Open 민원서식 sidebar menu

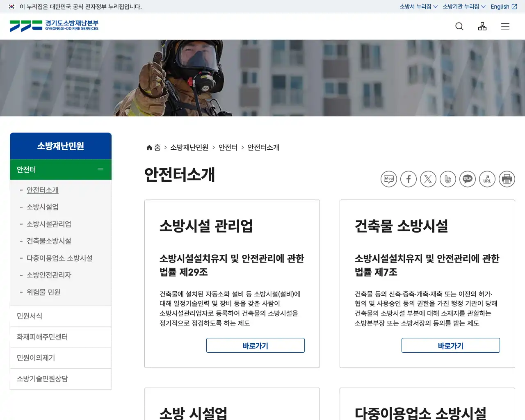click(x=61, y=316)
